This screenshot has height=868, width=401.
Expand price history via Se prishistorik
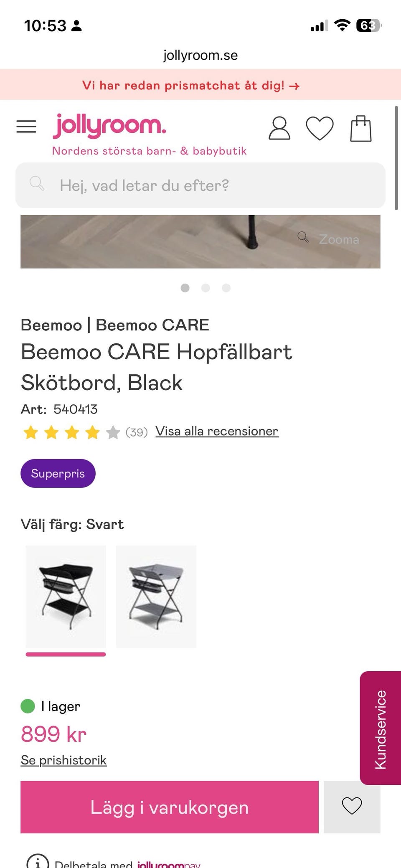(x=63, y=759)
